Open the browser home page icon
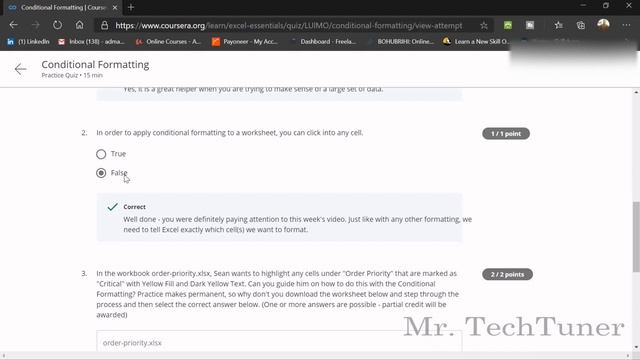The image size is (640, 360). click(80, 25)
